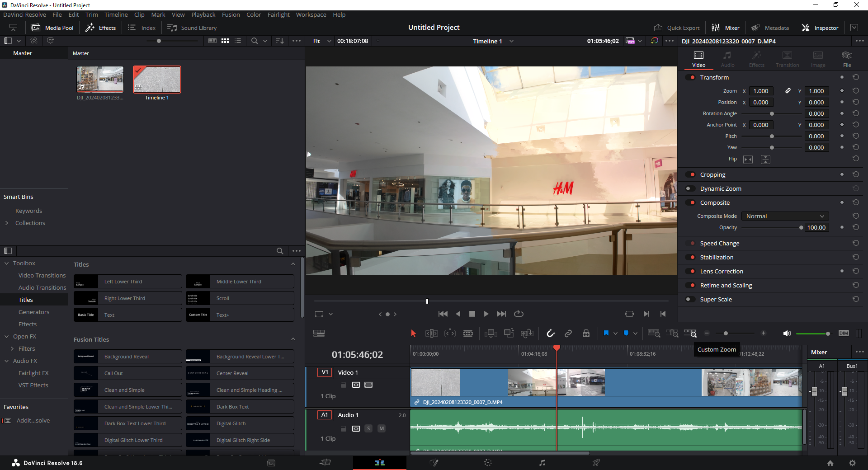868x470 pixels.
Task: Click the Quick Export button
Action: [677, 28]
